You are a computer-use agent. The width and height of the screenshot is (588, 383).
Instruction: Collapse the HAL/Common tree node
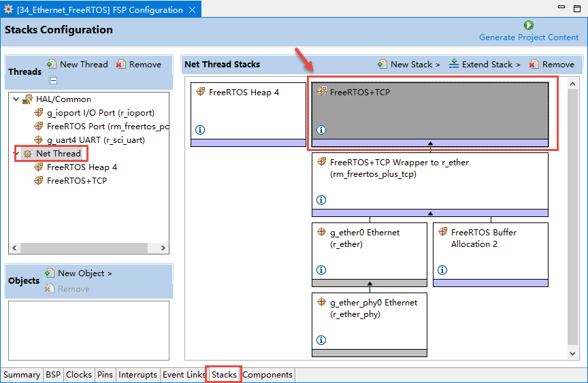click(x=16, y=99)
